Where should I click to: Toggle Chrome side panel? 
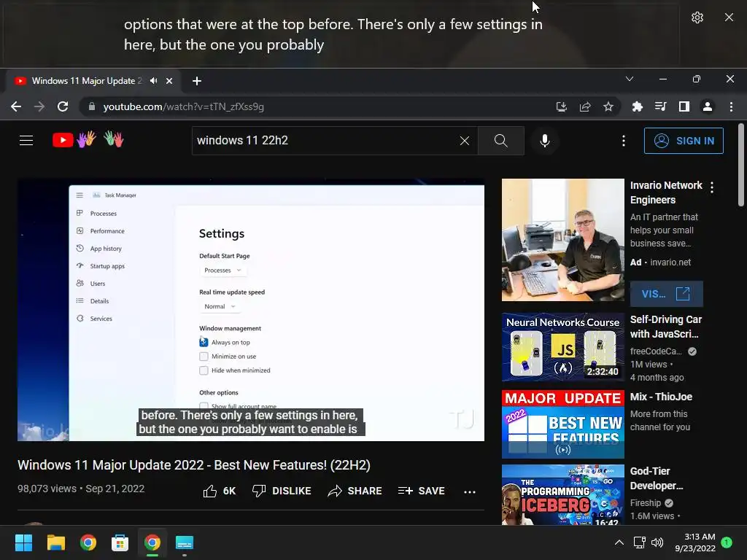(684, 106)
